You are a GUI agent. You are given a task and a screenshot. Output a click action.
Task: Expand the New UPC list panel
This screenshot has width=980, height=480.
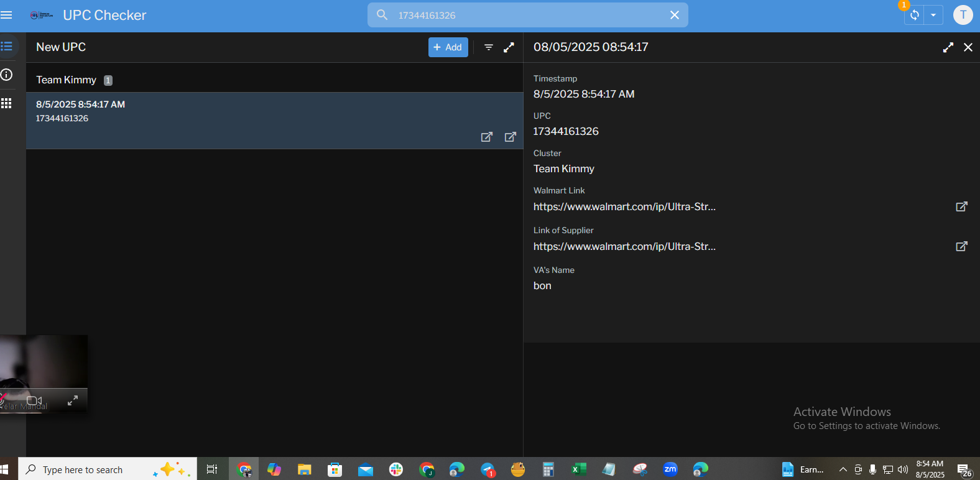(509, 47)
